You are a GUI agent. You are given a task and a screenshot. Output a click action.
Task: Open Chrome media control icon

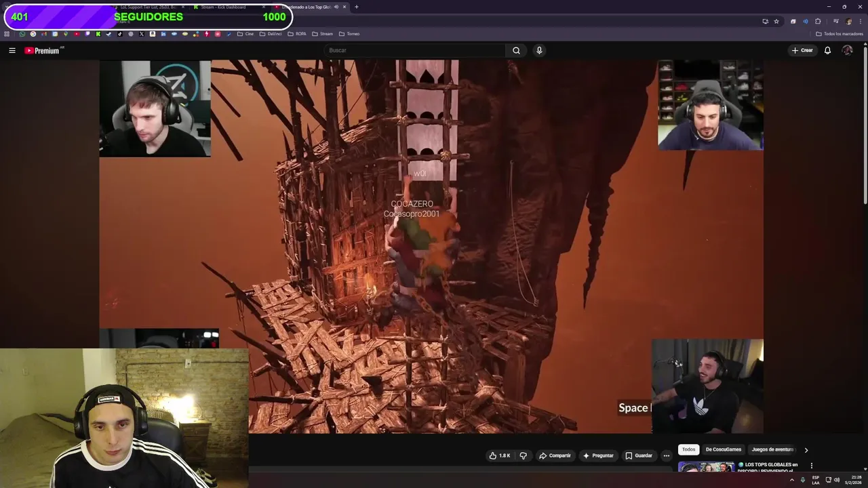(x=836, y=21)
